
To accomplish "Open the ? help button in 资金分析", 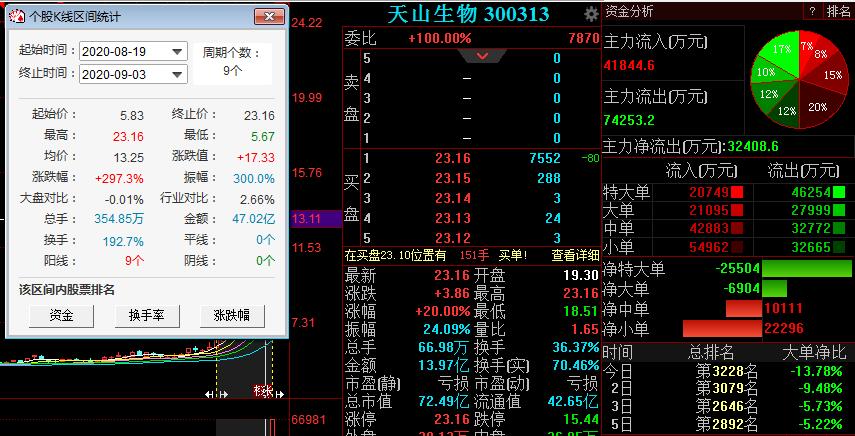I will click(812, 11).
